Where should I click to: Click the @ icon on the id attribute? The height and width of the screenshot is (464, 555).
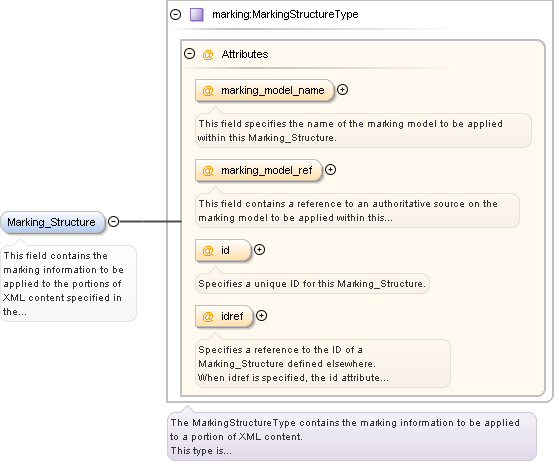(x=208, y=251)
